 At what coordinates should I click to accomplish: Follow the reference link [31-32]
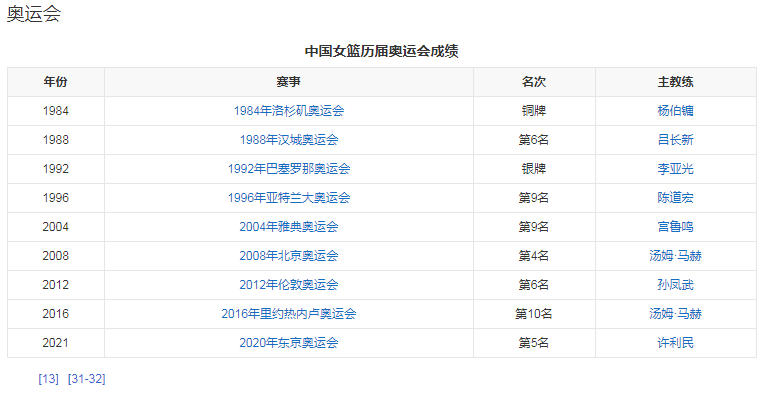87,379
